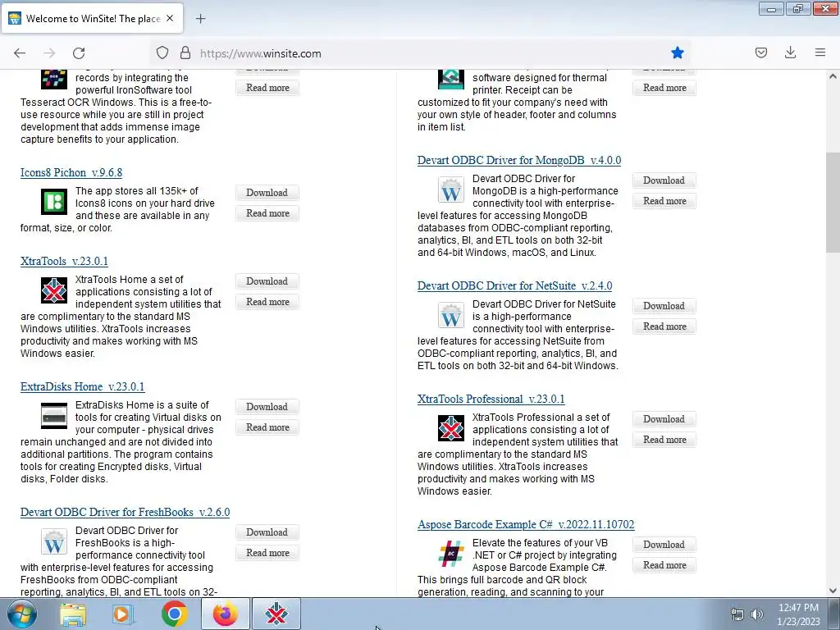Click the Aspose Barcode hash icon
Viewport: 840px width, 630px height.
[451, 554]
